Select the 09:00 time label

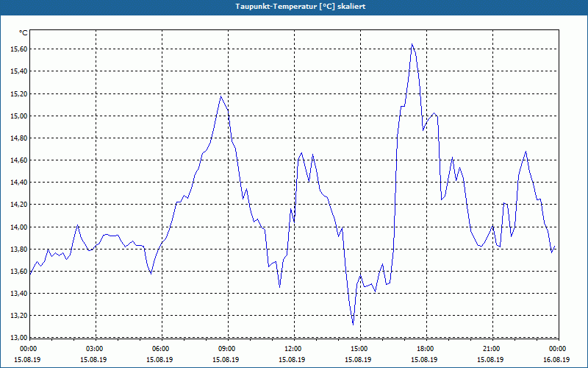coord(226,349)
